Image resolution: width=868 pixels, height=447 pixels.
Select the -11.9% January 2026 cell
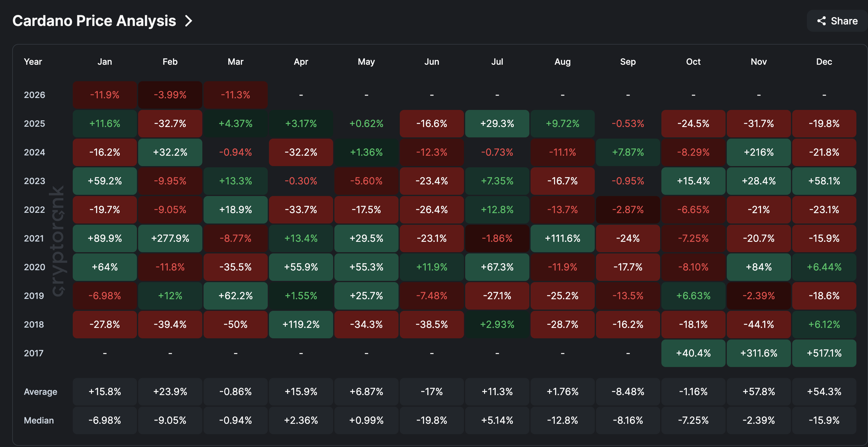[105, 95]
